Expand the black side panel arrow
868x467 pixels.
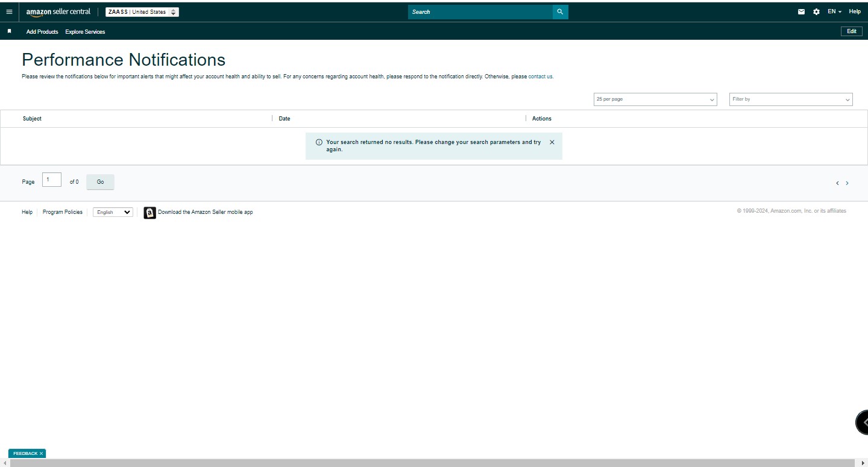pyautogui.click(x=863, y=422)
